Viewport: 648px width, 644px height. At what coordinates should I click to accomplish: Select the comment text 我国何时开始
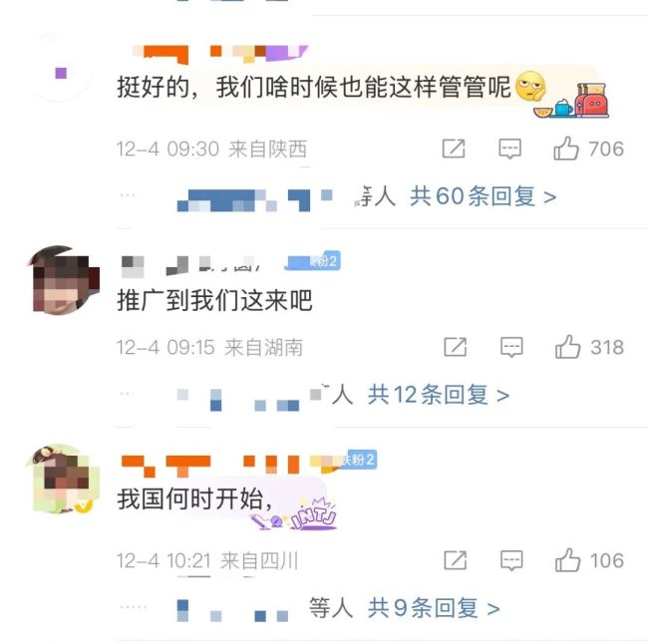195,498
